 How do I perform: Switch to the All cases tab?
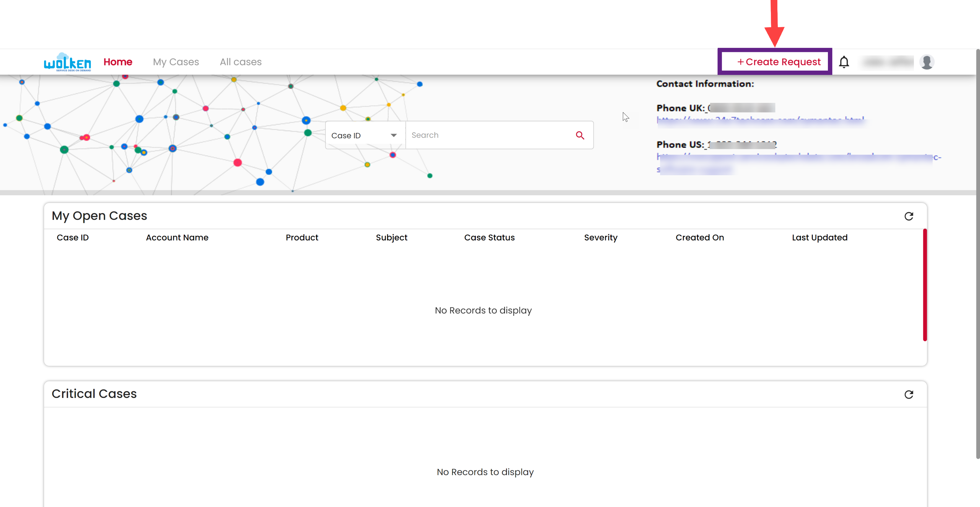[240, 62]
